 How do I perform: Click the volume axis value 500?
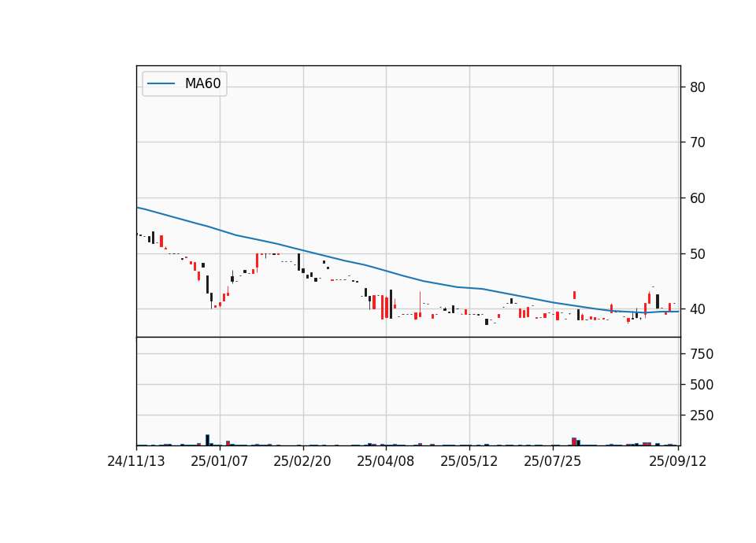[702, 385]
